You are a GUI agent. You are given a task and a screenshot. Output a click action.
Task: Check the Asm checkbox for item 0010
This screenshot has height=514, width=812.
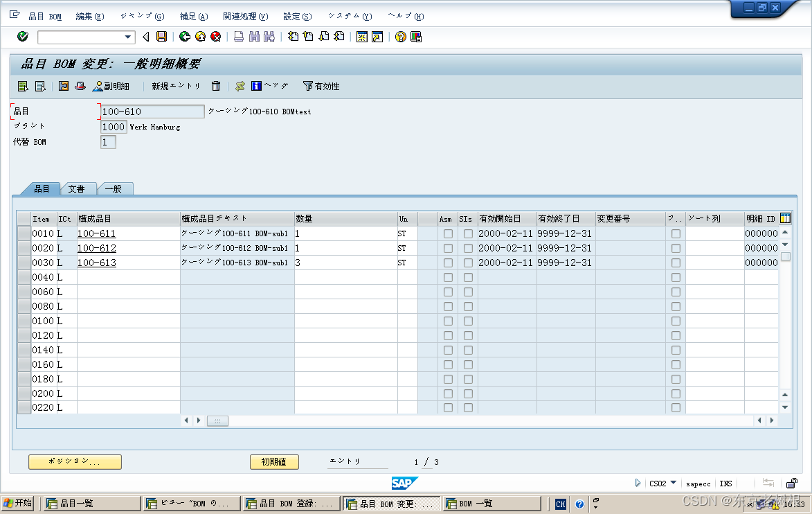click(447, 233)
